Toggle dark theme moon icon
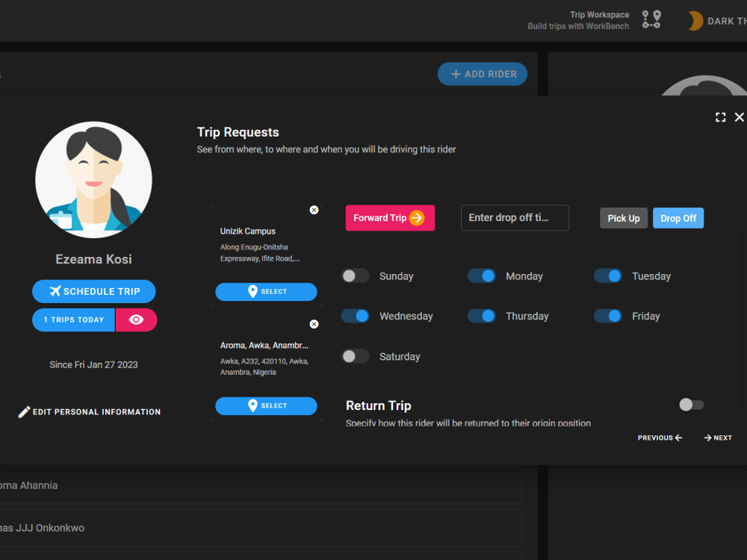This screenshot has height=560, width=747. pos(695,21)
